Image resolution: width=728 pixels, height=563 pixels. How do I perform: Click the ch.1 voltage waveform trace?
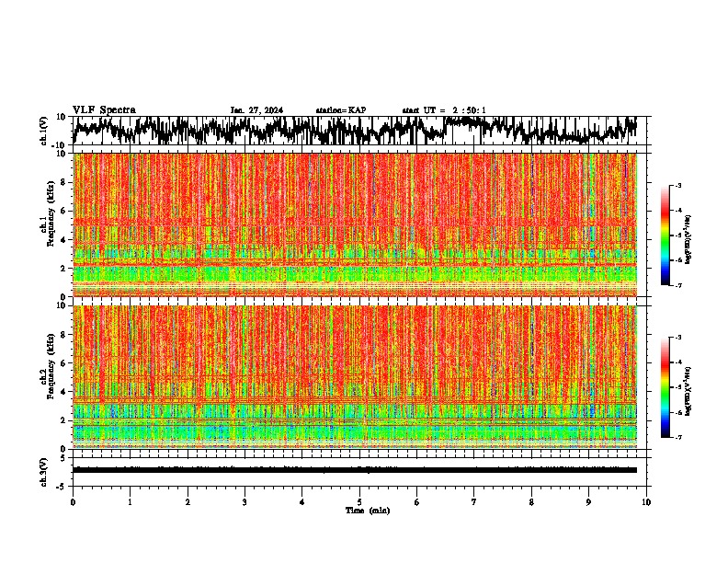click(x=355, y=130)
